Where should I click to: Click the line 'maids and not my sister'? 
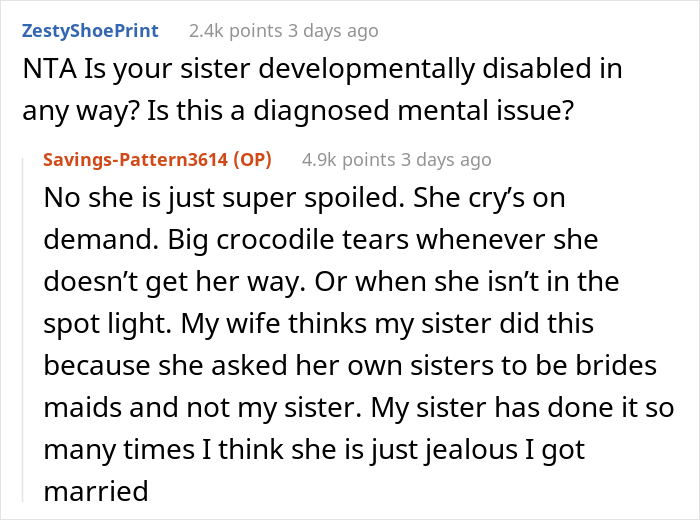point(358,408)
